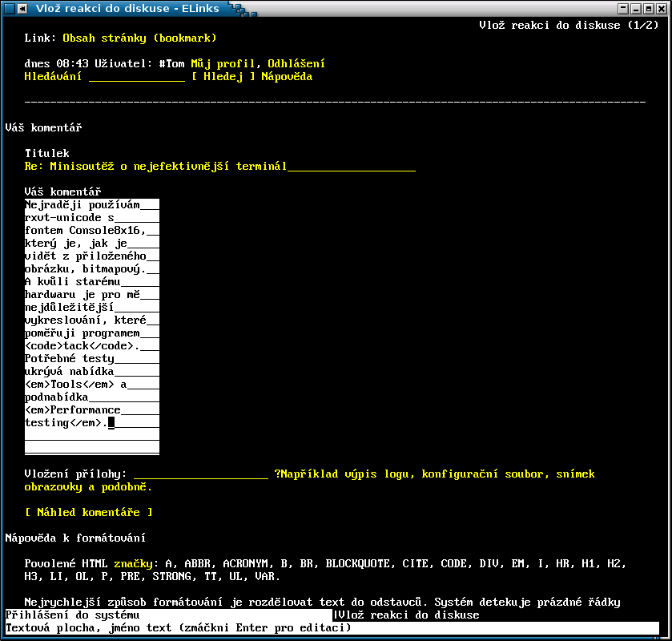Click the 'Nejraději používám' line in comment
The height and width of the screenshot is (641, 672).
point(82,205)
